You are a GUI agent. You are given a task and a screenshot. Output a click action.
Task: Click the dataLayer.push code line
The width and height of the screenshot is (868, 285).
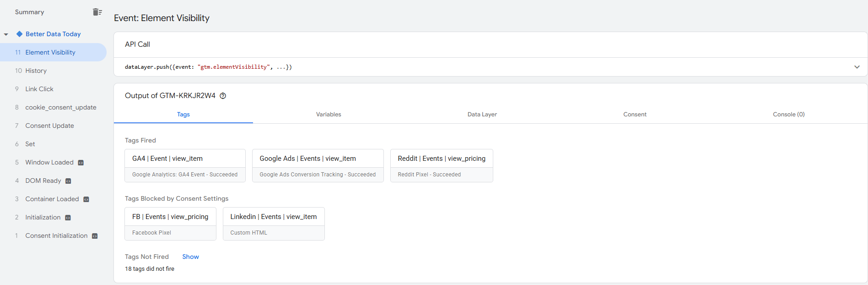pos(208,67)
